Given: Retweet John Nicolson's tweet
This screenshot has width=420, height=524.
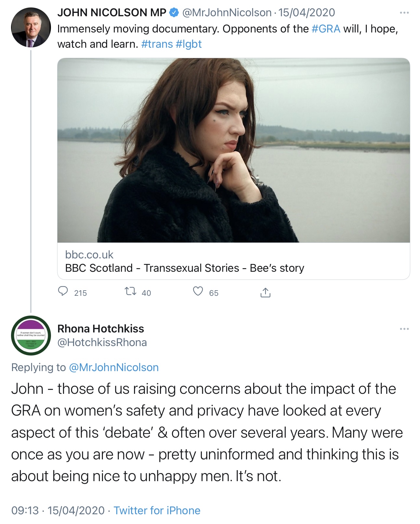Looking at the screenshot, I should click(x=130, y=291).
